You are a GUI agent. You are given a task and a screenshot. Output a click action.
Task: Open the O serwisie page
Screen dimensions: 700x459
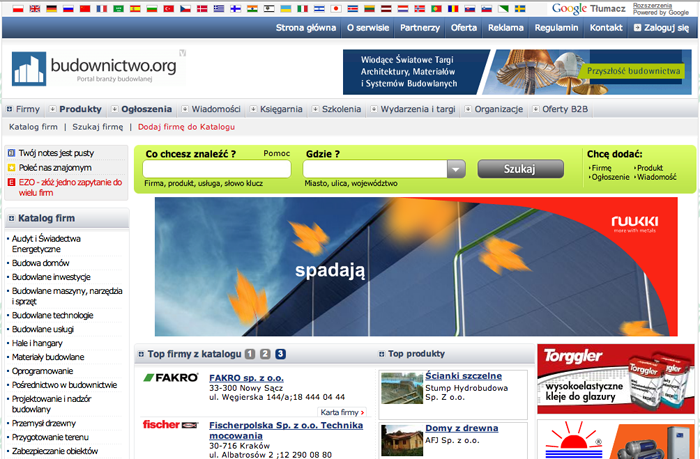click(x=368, y=28)
